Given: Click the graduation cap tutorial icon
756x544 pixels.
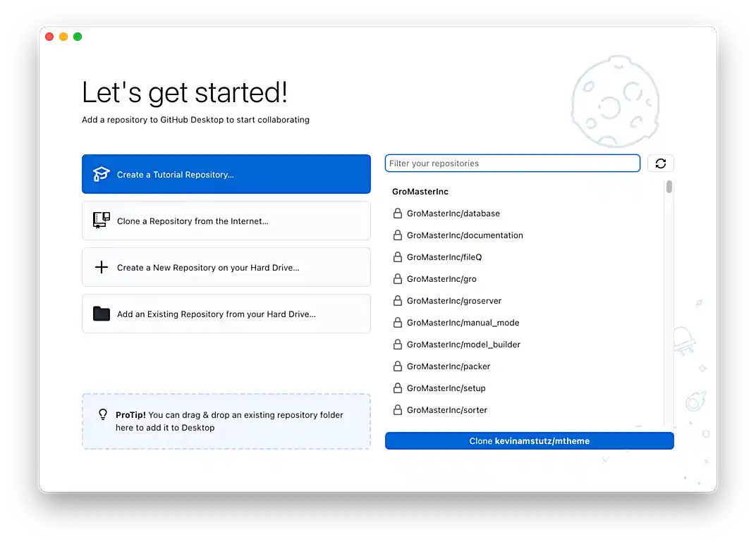Looking at the screenshot, I should [x=102, y=174].
